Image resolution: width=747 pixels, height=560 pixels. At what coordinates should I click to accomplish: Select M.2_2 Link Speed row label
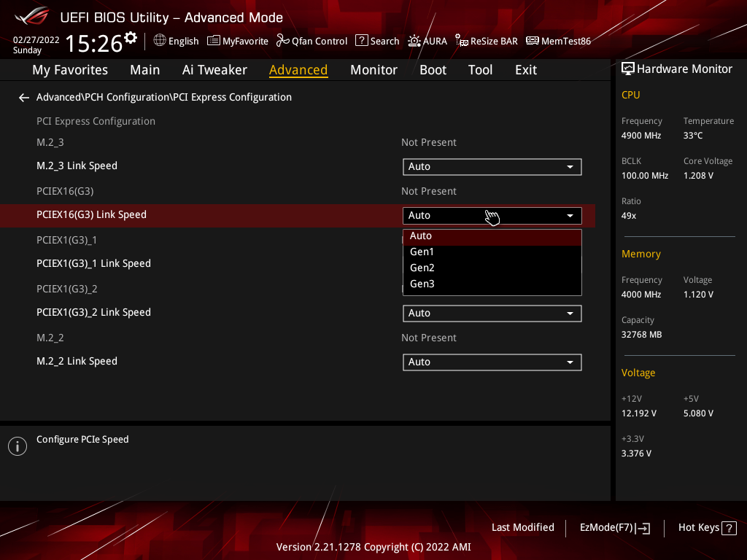click(x=77, y=362)
